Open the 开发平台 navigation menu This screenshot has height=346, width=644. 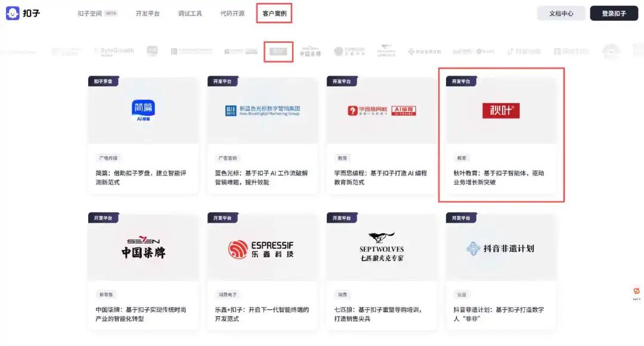(x=147, y=13)
